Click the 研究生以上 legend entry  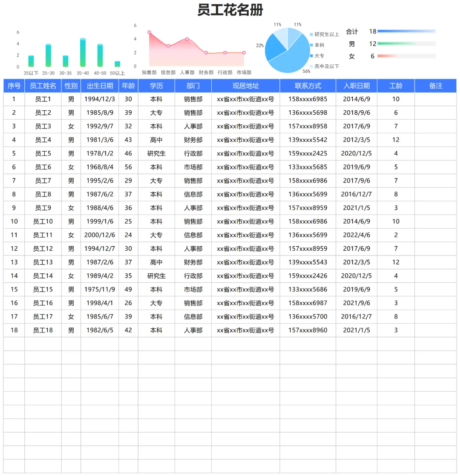(324, 34)
